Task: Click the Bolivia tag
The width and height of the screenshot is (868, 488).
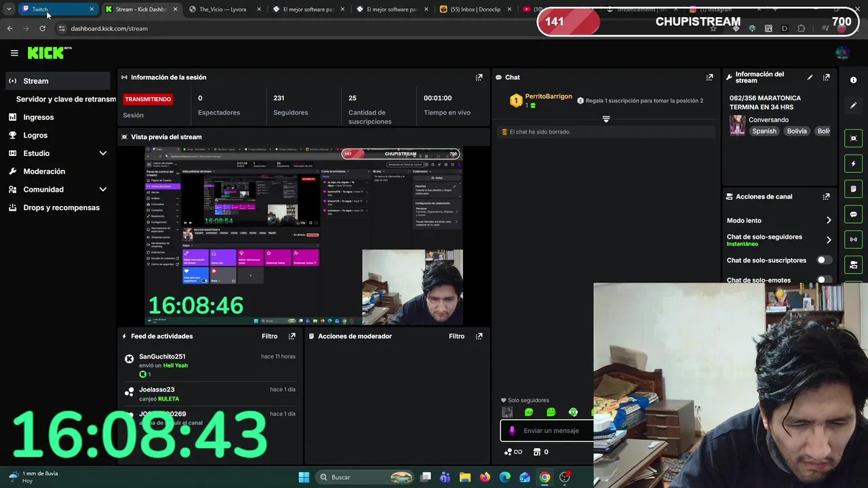Action: [x=797, y=131]
